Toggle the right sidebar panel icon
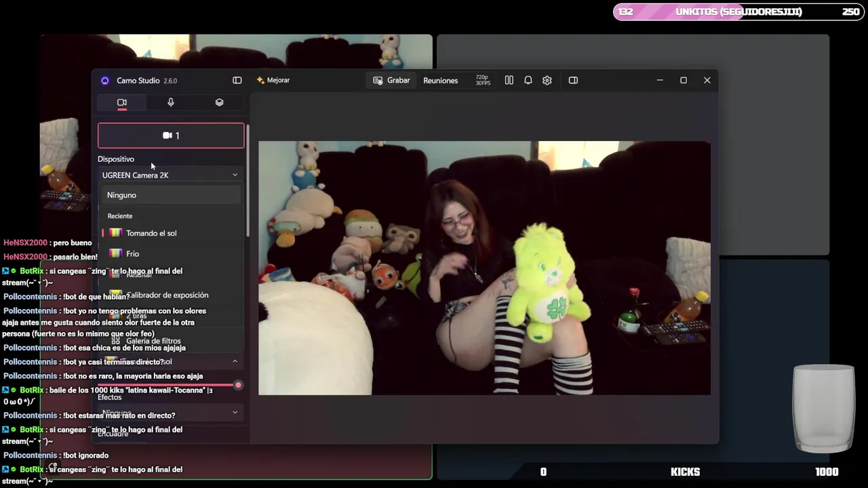The image size is (868, 488). point(573,80)
